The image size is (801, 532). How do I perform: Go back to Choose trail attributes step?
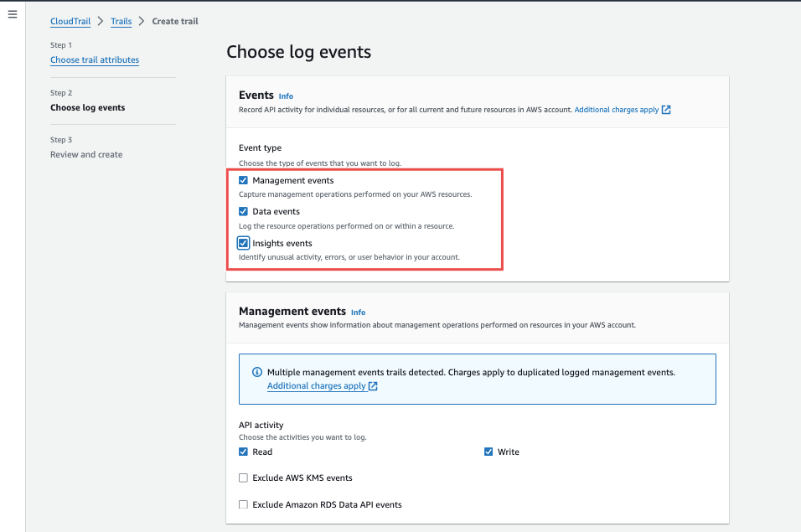click(94, 59)
